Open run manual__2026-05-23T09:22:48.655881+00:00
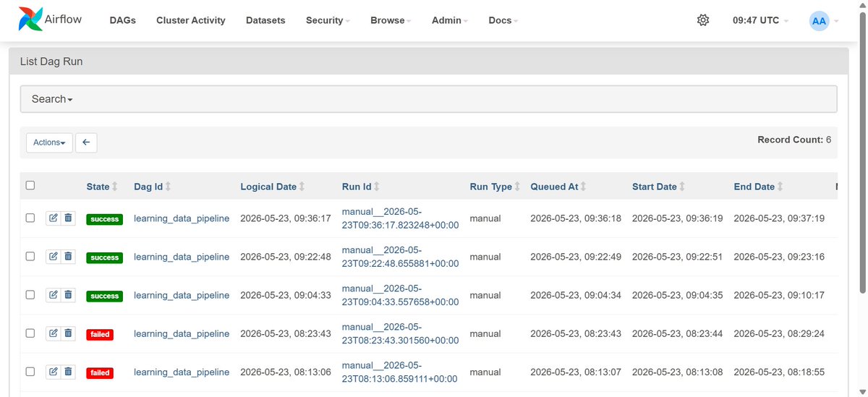Viewport: 868px width, 397px height. click(x=400, y=256)
